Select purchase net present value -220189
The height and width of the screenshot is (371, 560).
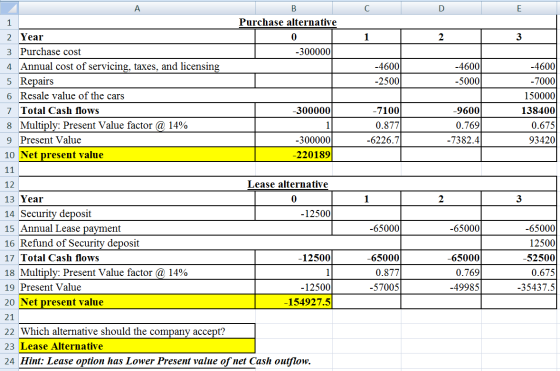pos(294,155)
